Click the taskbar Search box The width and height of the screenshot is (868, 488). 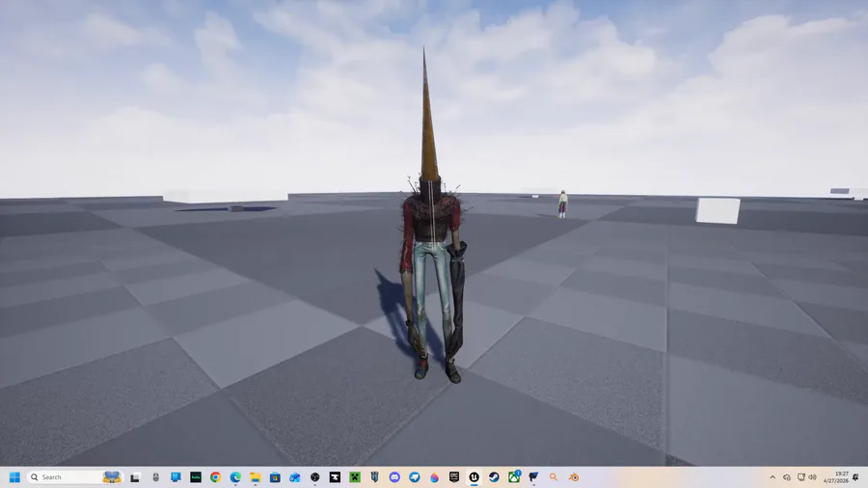(74, 477)
